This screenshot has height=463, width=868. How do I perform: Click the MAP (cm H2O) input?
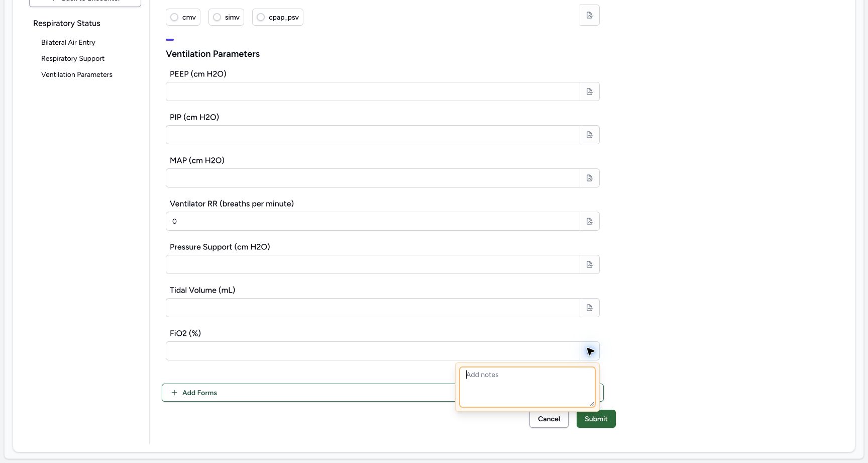pos(373,178)
